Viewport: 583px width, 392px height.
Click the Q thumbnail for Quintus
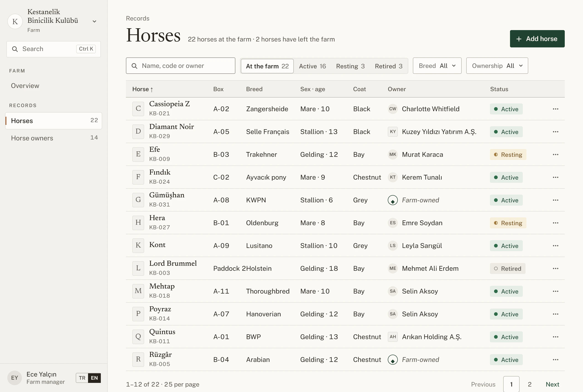point(138,337)
